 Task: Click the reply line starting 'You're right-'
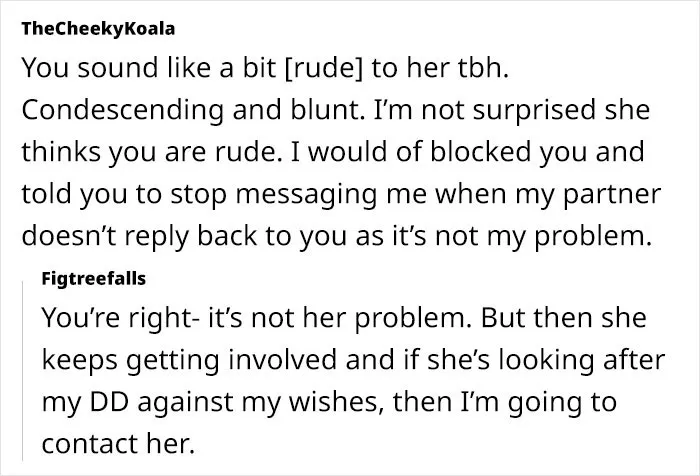[344, 318]
